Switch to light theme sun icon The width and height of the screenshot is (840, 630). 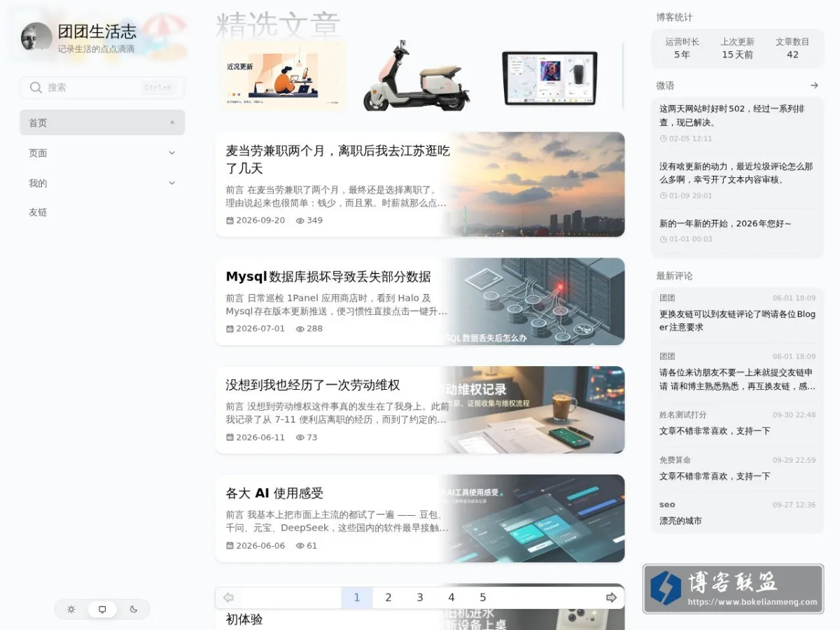pos(71,609)
